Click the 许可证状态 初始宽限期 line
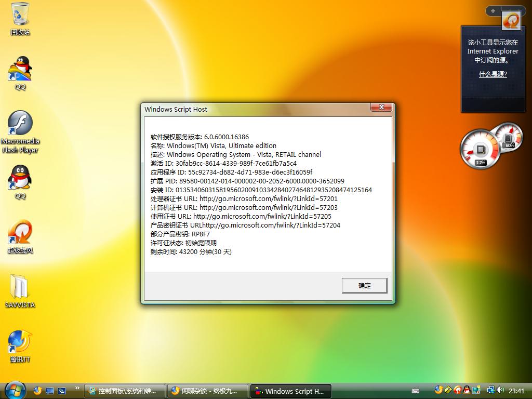 point(183,243)
